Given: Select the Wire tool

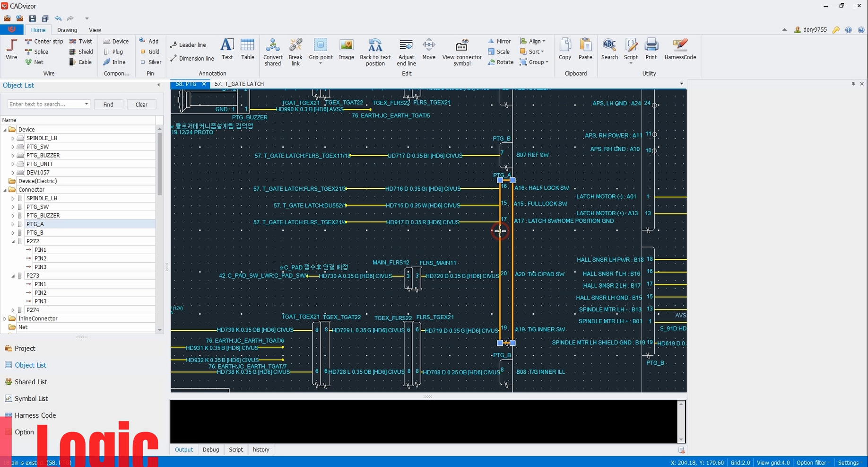Looking at the screenshot, I should tap(11, 49).
